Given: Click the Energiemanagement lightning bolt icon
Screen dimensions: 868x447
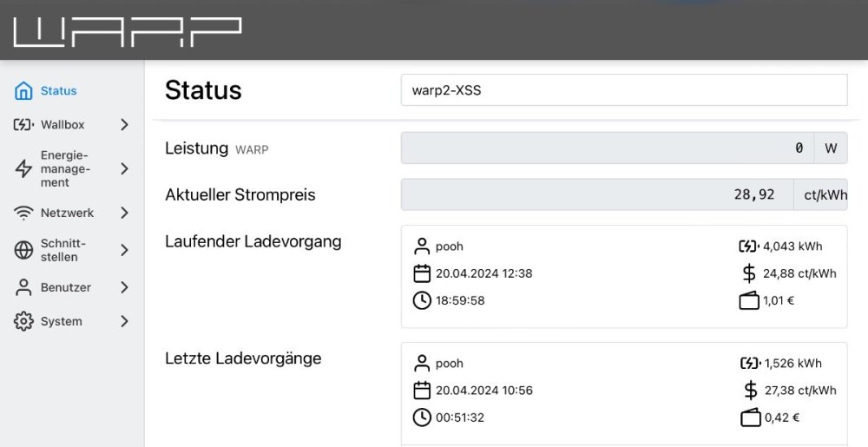Looking at the screenshot, I should 23,169.
